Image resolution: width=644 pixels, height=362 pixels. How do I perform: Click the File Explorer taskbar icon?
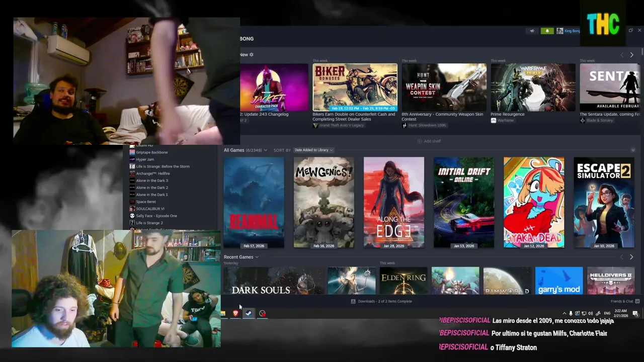[223, 313]
